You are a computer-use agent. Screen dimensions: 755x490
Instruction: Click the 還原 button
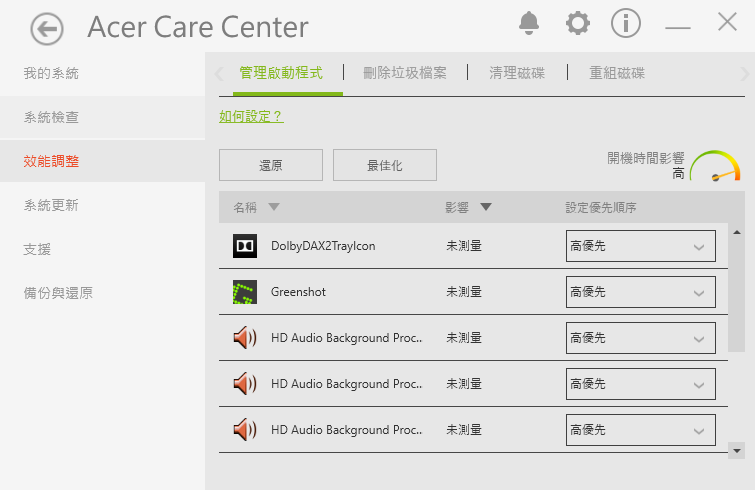point(270,165)
